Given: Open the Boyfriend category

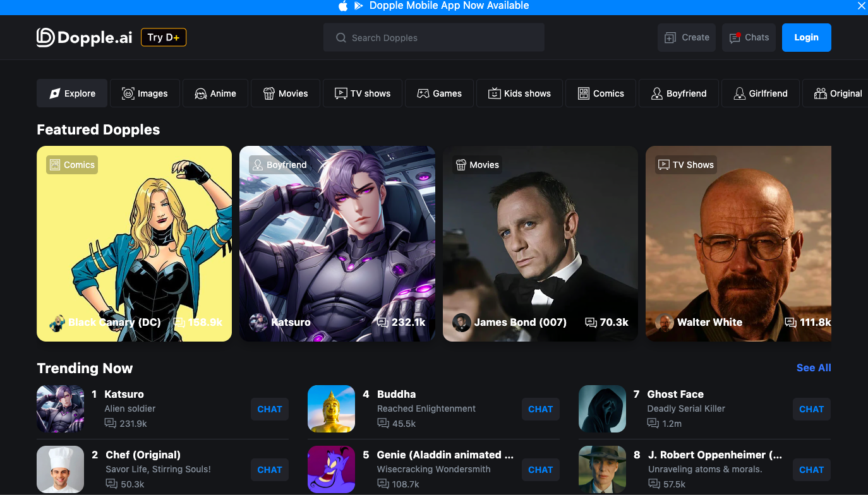Looking at the screenshot, I should coord(678,93).
